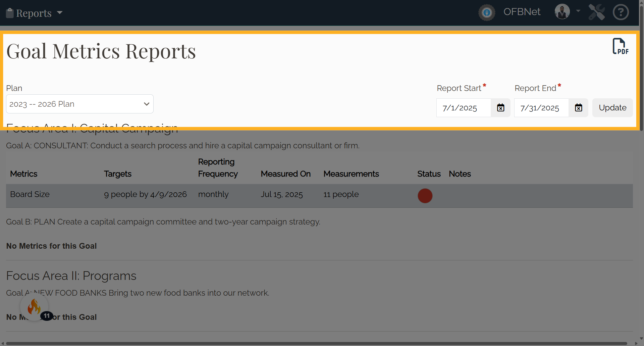
Task: Click the Reporting Frequency column header
Action: click(x=218, y=168)
